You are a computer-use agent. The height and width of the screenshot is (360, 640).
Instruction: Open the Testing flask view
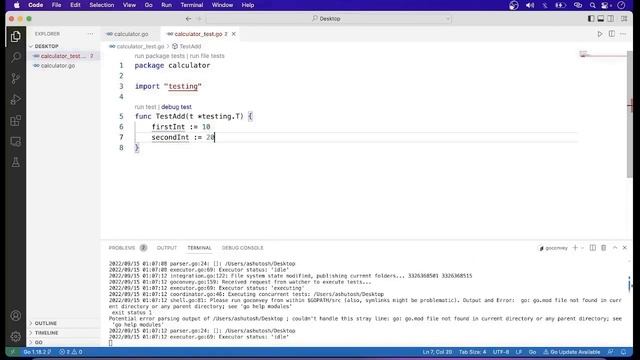(16, 162)
